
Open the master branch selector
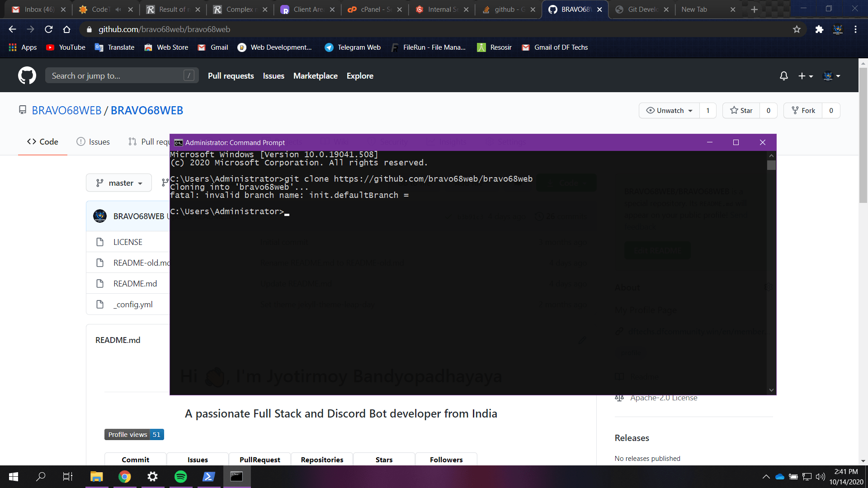coord(118,183)
